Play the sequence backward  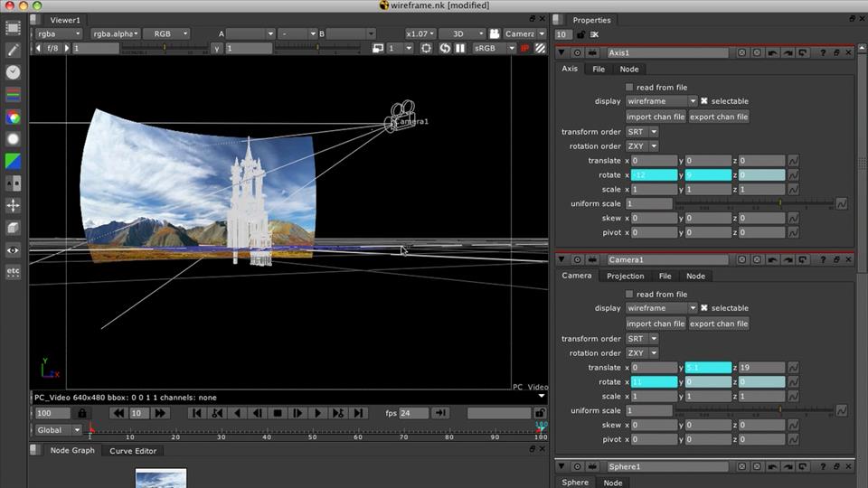click(238, 413)
